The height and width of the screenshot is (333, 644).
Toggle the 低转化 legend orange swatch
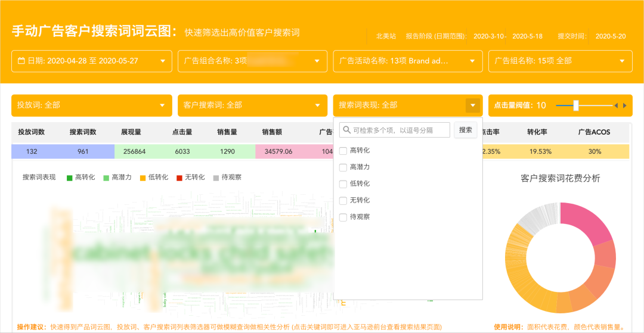coord(143,178)
